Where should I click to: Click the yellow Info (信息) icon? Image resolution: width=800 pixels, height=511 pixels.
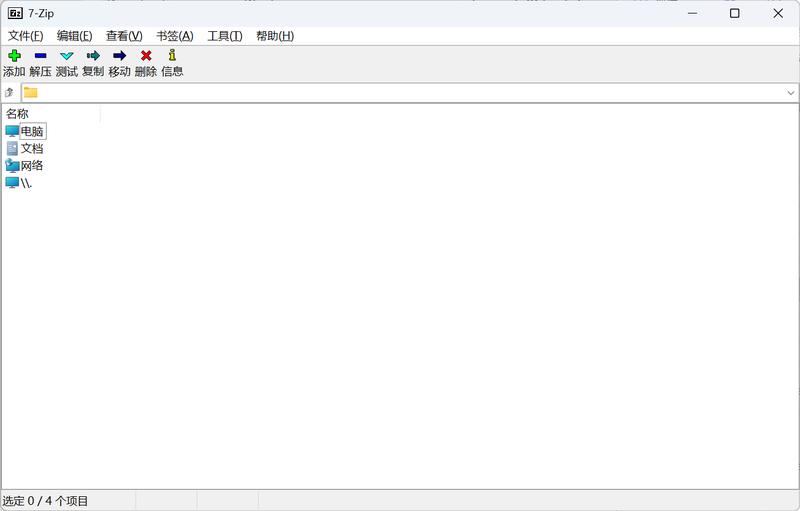[172, 55]
